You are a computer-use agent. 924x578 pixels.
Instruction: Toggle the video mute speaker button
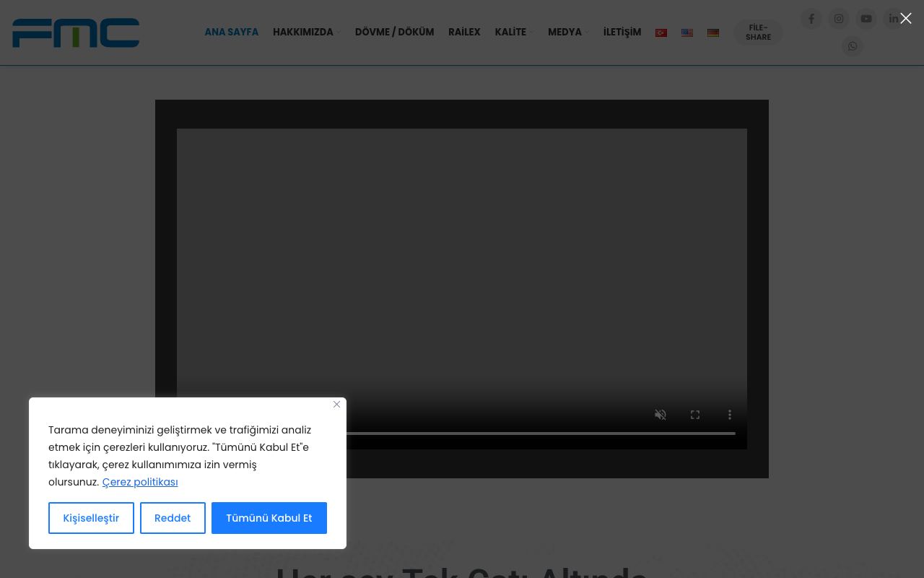[x=661, y=415]
